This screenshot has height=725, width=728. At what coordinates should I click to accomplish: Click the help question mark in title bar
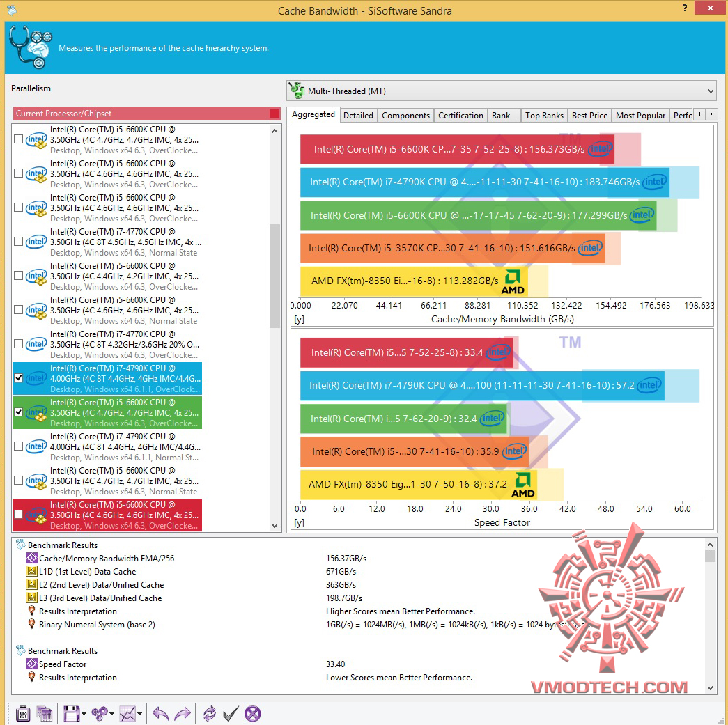pyautogui.click(x=685, y=8)
